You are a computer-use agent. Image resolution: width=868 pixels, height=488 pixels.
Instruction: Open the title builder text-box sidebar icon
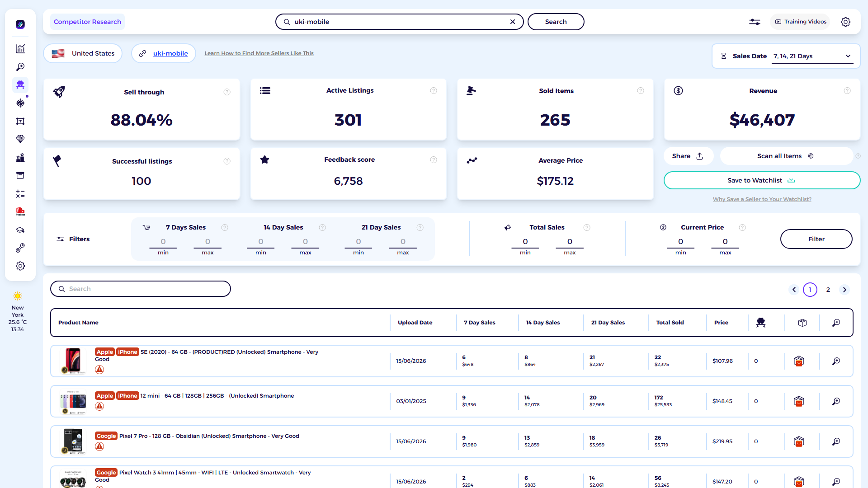click(x=20, y=121)
